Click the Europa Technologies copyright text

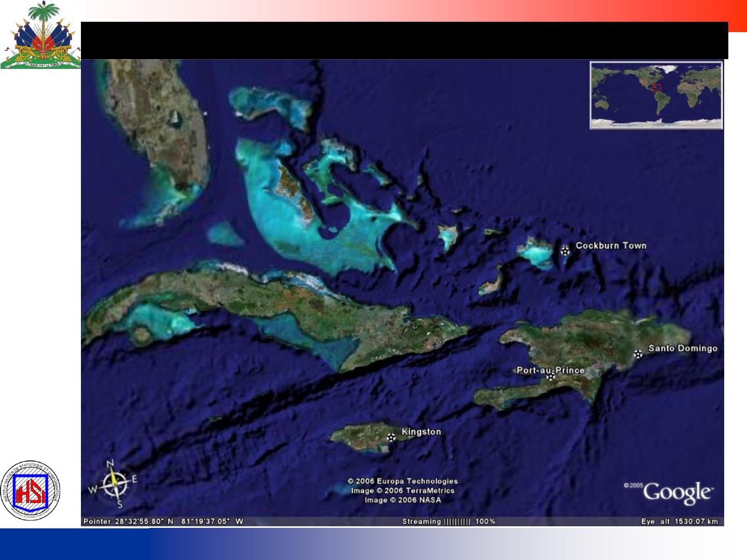tap(403, 481)
